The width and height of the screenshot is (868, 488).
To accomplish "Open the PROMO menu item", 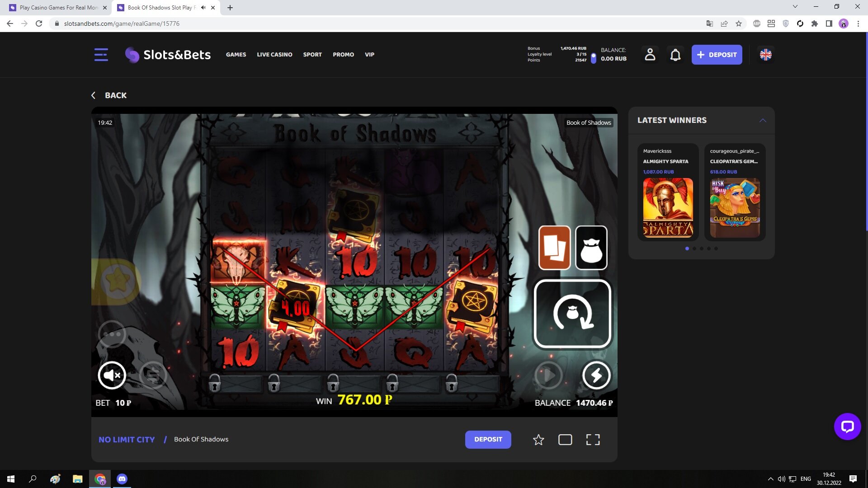I will pos(343,55).
